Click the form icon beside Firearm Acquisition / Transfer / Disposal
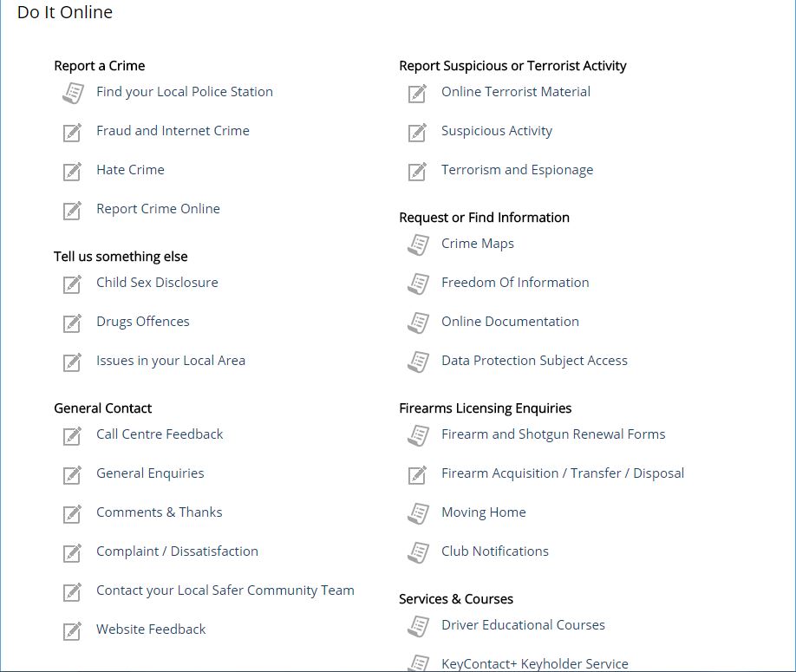796x672 pixels. pos(417,475)
